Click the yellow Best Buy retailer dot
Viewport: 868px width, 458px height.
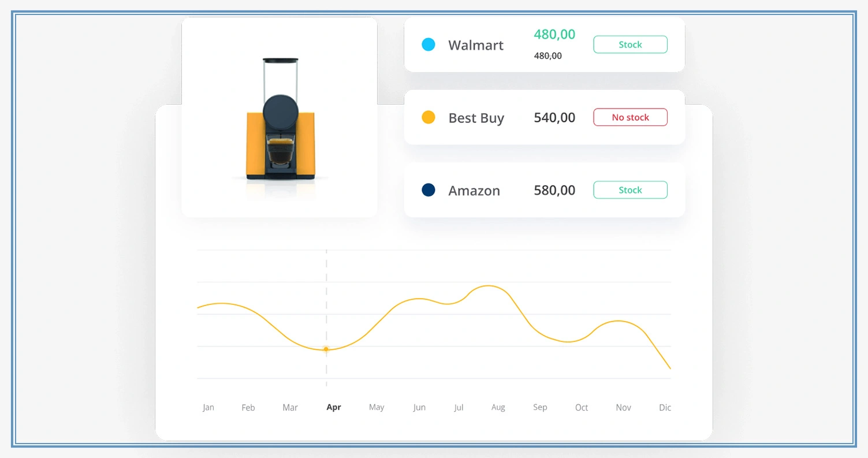[x=429, y=117]
